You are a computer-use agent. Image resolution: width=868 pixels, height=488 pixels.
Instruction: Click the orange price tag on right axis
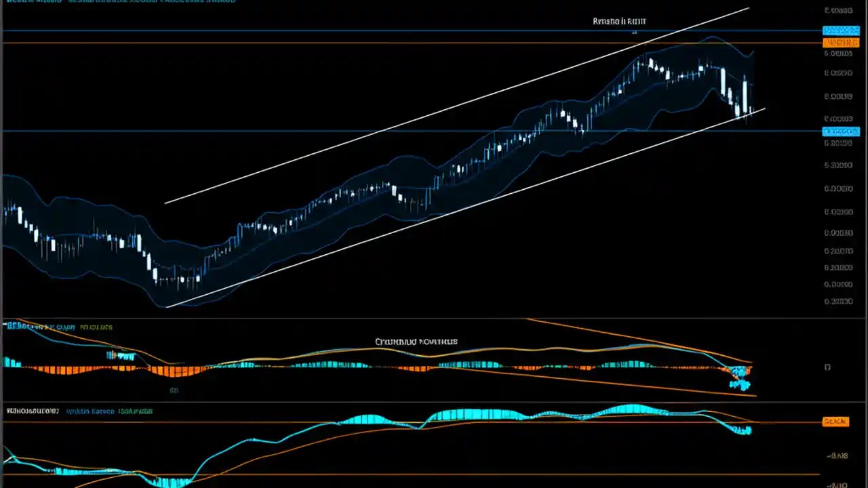841,42
